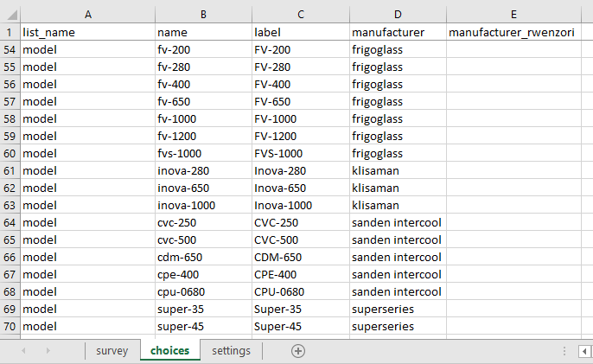
Task: Select row 70 header number
Action: click(x=10, y=326)
